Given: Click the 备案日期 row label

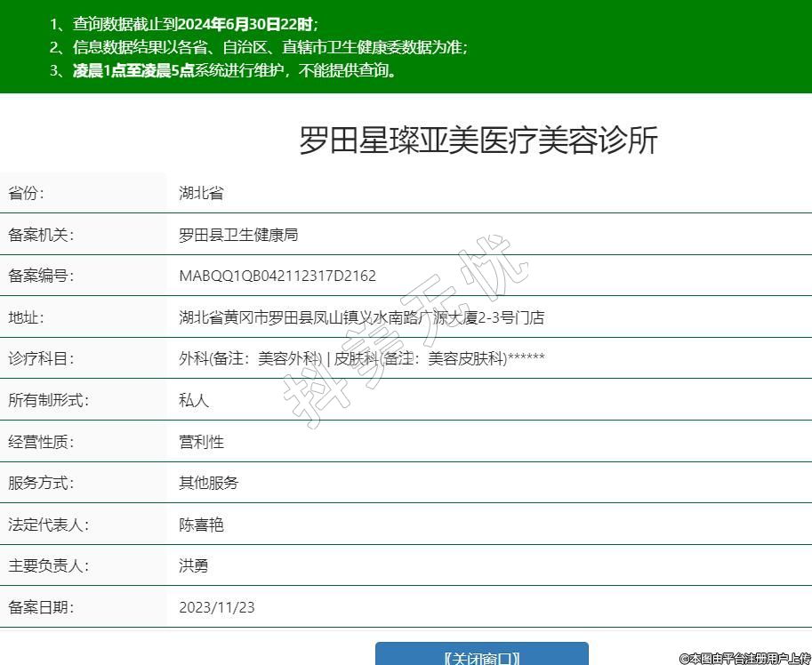Looking at the screenshot, I should pyautogui.click(x=41, y=607).
